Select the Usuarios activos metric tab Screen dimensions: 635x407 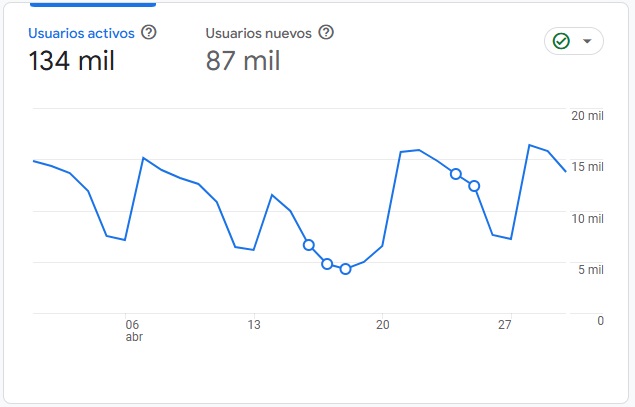83,33
